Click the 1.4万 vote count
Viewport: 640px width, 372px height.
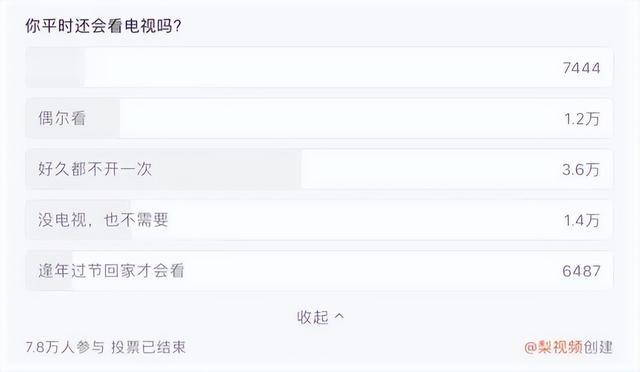(582, 221)
